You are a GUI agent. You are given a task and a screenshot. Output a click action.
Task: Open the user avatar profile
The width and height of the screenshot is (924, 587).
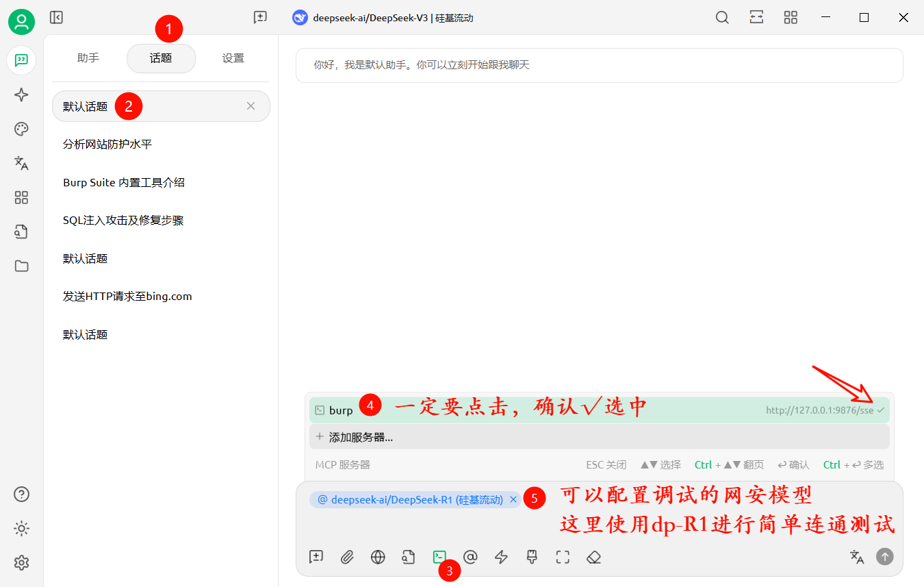pos(21,23)
